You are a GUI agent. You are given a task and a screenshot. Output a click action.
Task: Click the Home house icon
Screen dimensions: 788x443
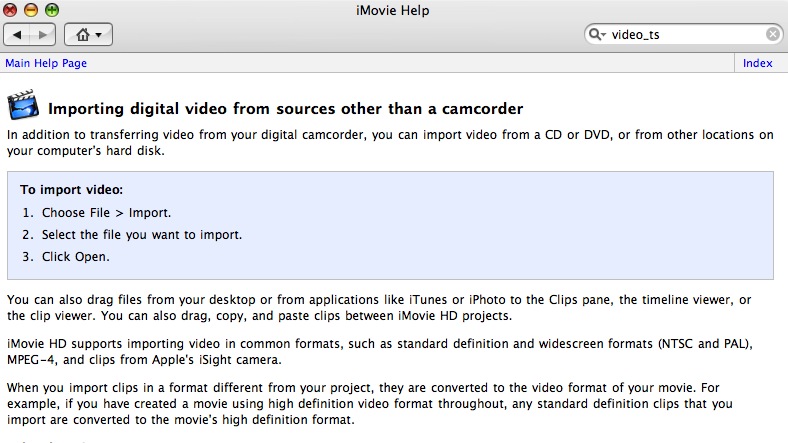point(83,35)
